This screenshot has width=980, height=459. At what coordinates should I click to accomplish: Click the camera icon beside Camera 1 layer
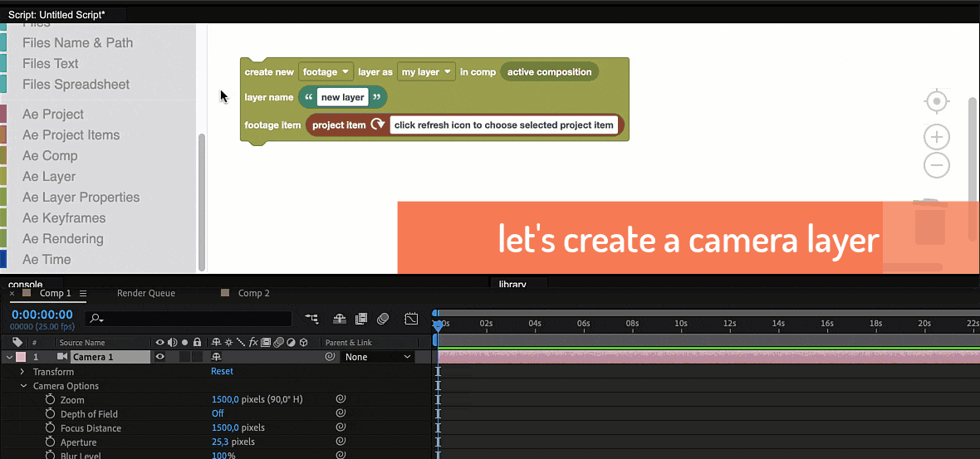coord(62,357)
